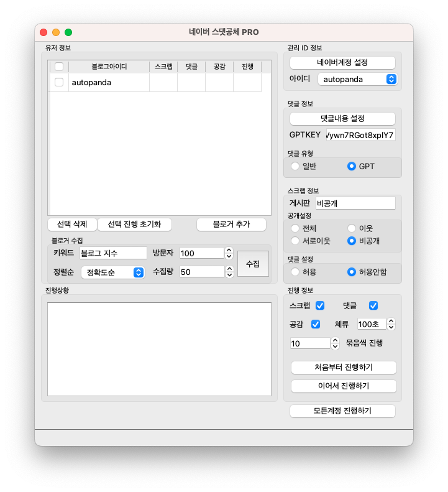Viewport: 448px width, 492px height.
Task: Open the 아이디 dropdown showing autopanda
Action: (x=357, y=79)
